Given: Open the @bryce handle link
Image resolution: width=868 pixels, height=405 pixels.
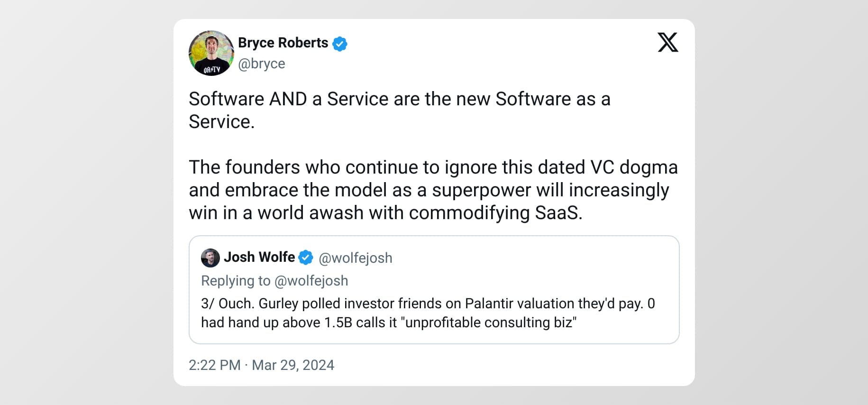Looking at the screenshot, I should pyautogui.click(x=261, y=64).
